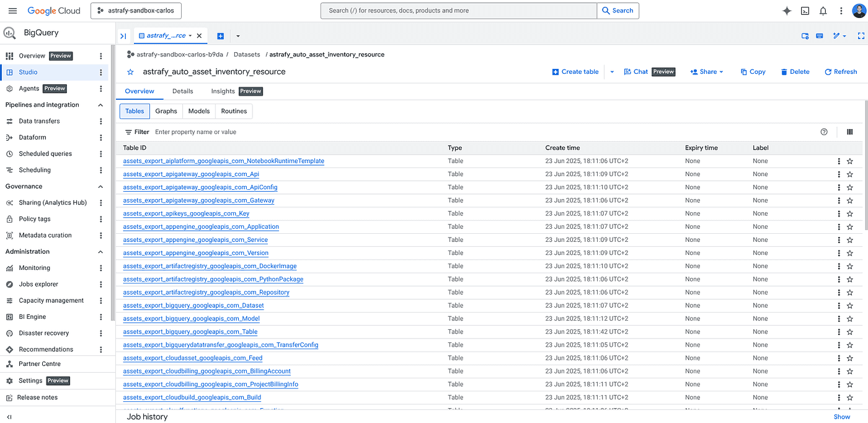
Task: Open the astrafy_...rce tab dropdown arrow
Action: pyautogui.click(x=190, y=36)
